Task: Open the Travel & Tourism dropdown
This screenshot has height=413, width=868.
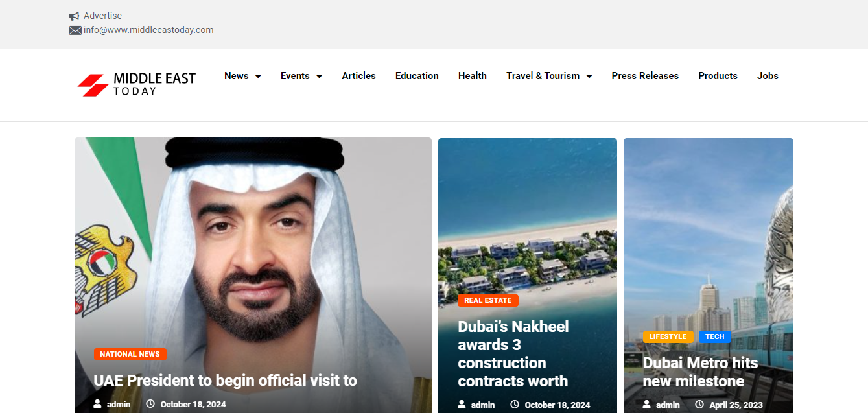Action: point(549,76)
